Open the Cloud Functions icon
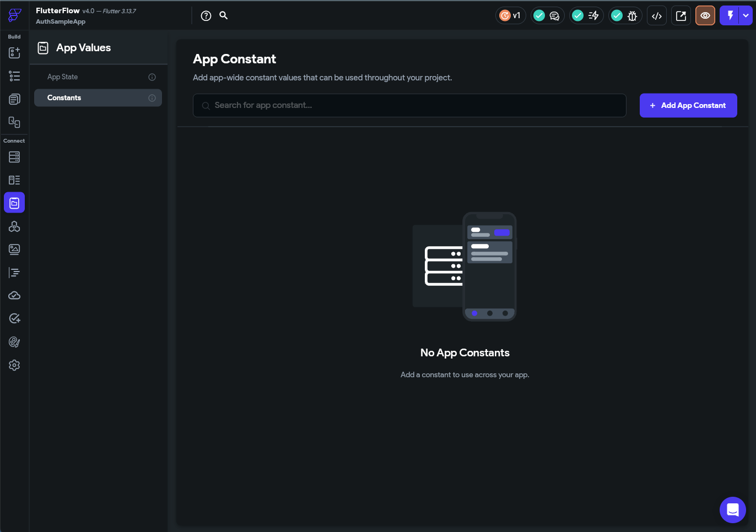The height and width of the screenshot is (532, 756). [x=14, y=296]
